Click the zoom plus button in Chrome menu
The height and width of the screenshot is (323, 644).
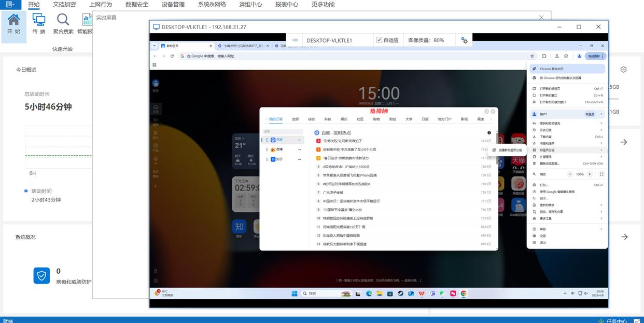pos(590,174)
